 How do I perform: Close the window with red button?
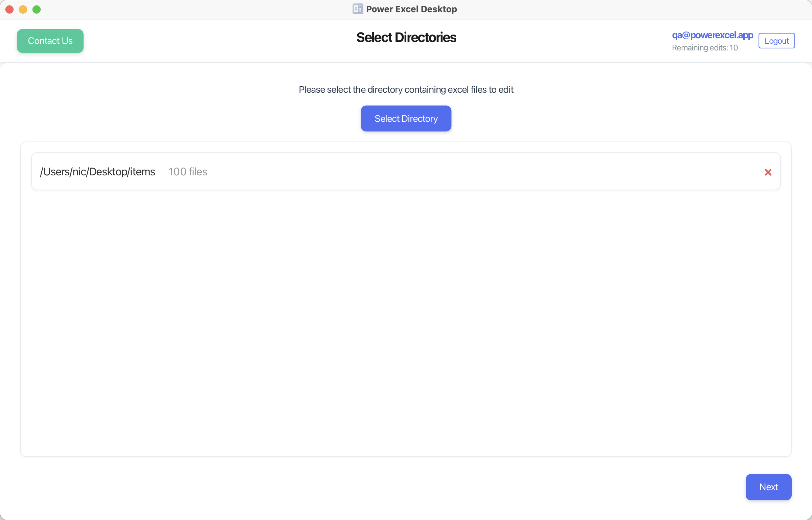(9, 9)
